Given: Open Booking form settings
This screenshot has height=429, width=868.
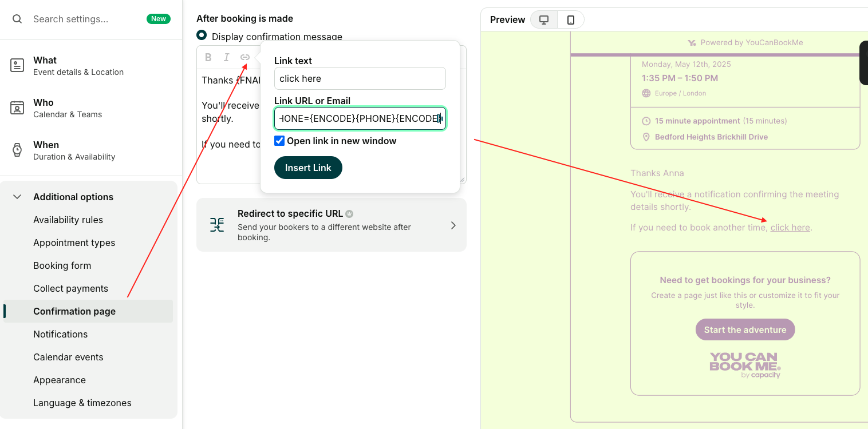Looking at the screenshot, I should pyautogui.click(x=62, y=265).
